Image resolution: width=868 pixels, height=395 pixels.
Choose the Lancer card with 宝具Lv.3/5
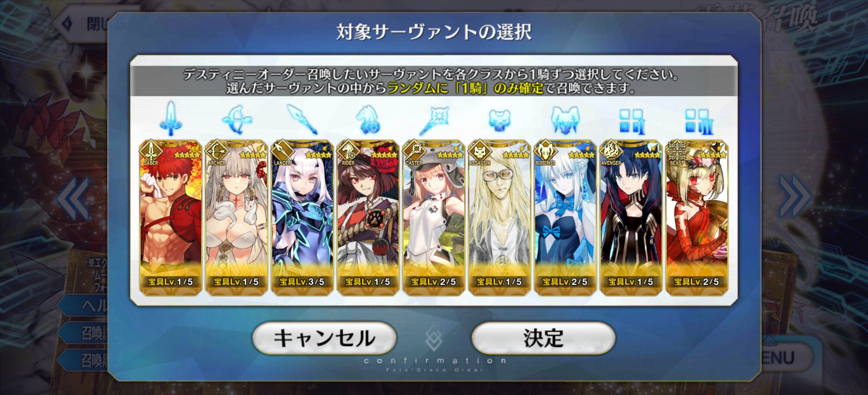[302, 218]
